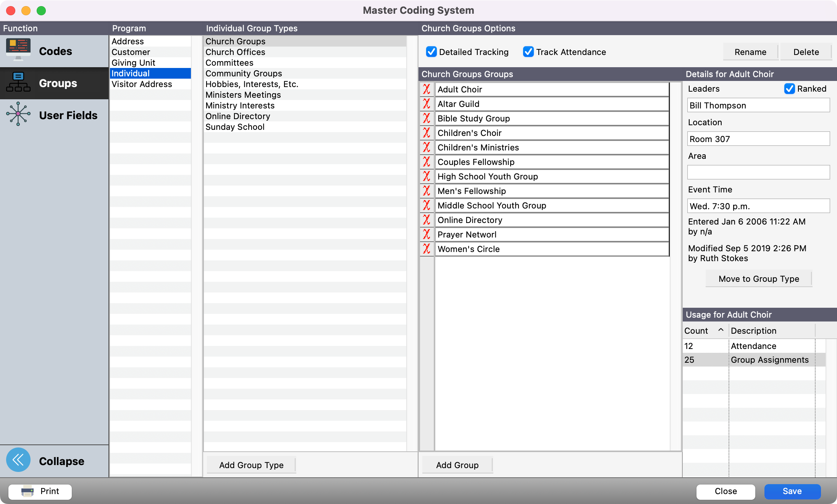The height and width of the screenshot is (504, 837).
Task: Uncheck Track Attendance
Action: click(528, 52)
